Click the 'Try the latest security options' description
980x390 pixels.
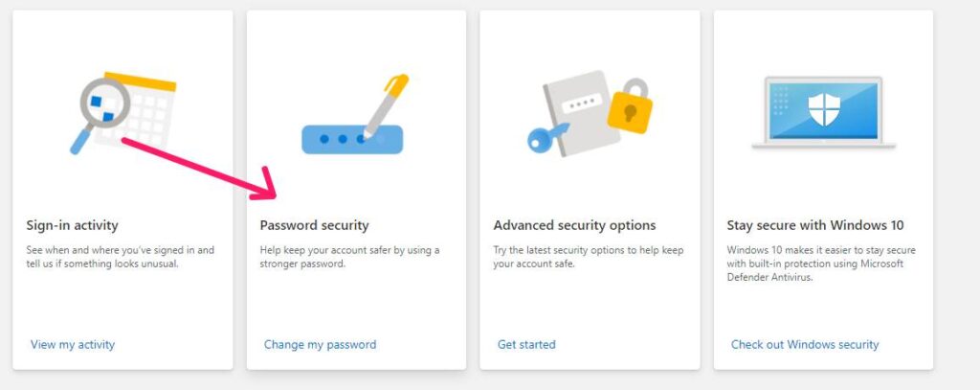[x=588, y=257]
